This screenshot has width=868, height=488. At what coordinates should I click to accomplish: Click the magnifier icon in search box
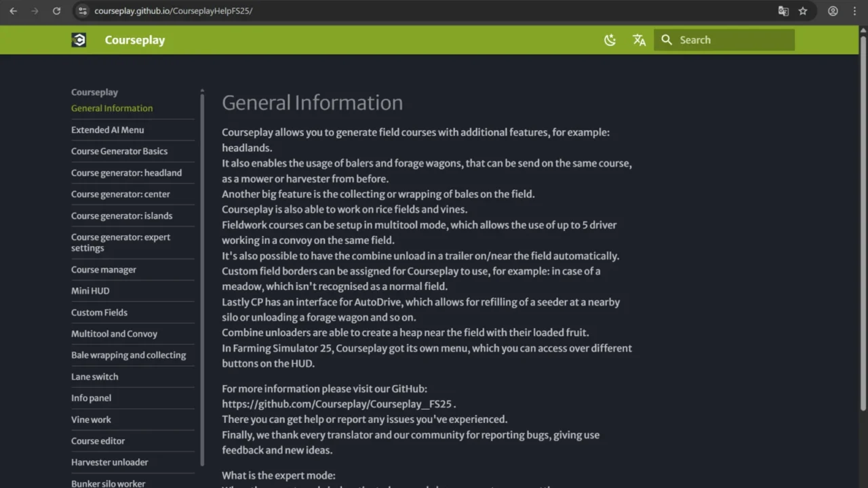[667, 40]
